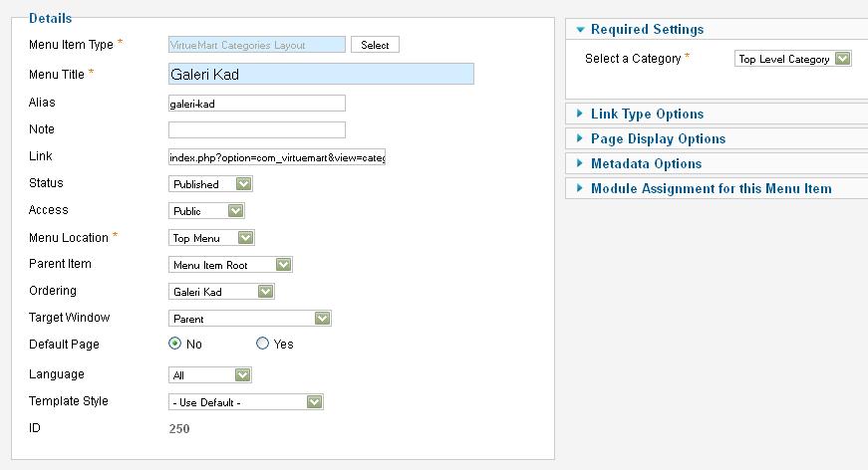This screenshot has width=868, height=470.
Task: Open Parent Item dropdown showing Menu Item Root
Action: pyautogui.click(x=230, y=265)
